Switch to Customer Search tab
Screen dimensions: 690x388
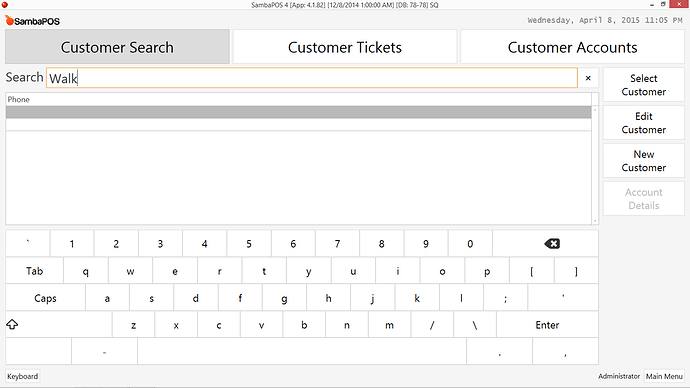tap(117, 47)
